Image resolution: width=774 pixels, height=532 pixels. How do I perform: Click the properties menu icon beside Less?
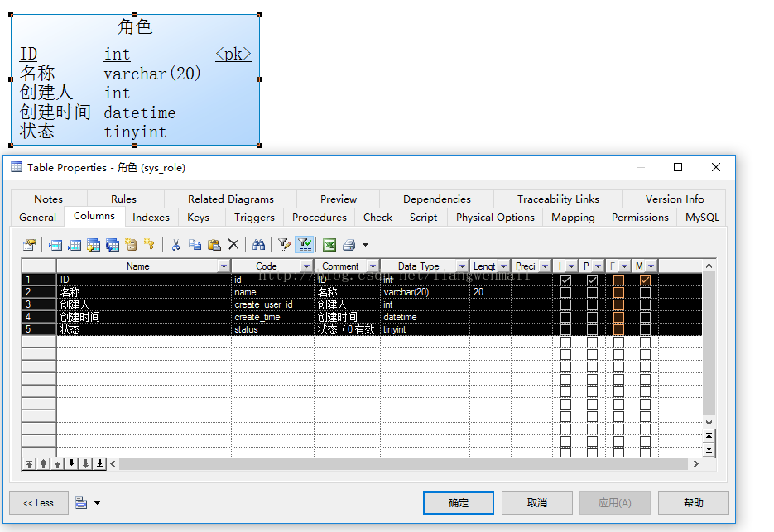click(81, 503)
